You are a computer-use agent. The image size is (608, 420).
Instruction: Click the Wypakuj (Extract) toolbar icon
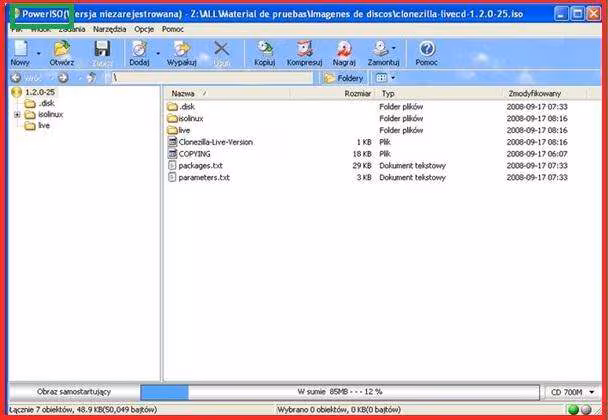pyautogui.click(x=181, y=49)
